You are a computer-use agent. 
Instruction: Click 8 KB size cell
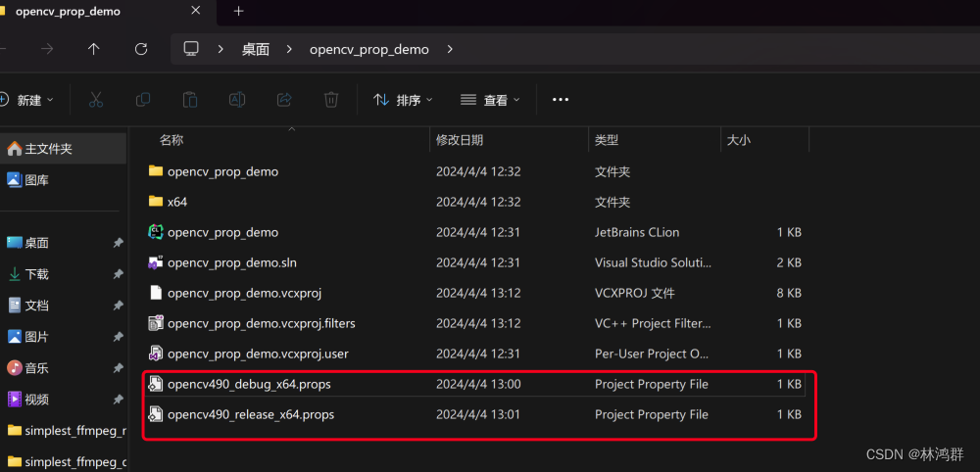point(789,293)
